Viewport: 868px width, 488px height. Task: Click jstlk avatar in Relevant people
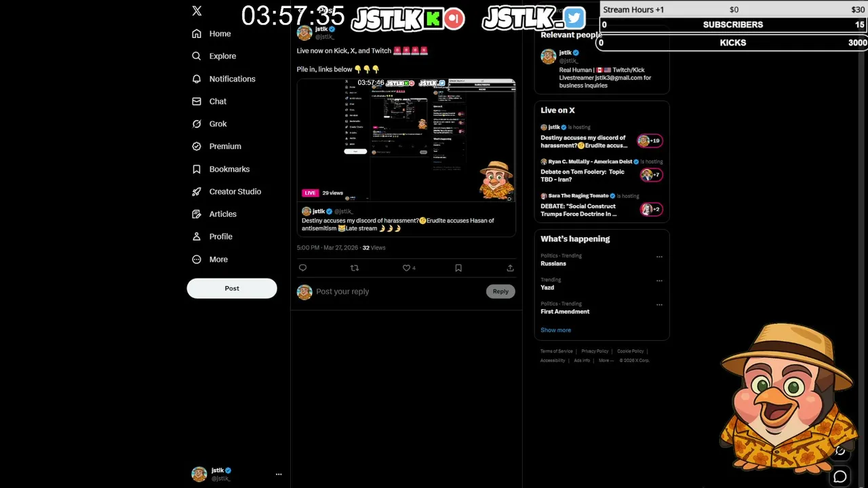(x=548, y=57)
